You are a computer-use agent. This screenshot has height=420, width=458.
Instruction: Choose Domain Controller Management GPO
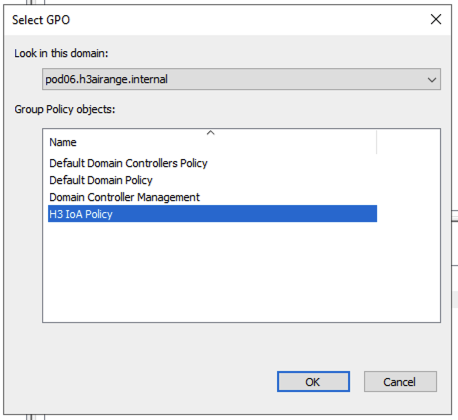[x=124, y=197]
